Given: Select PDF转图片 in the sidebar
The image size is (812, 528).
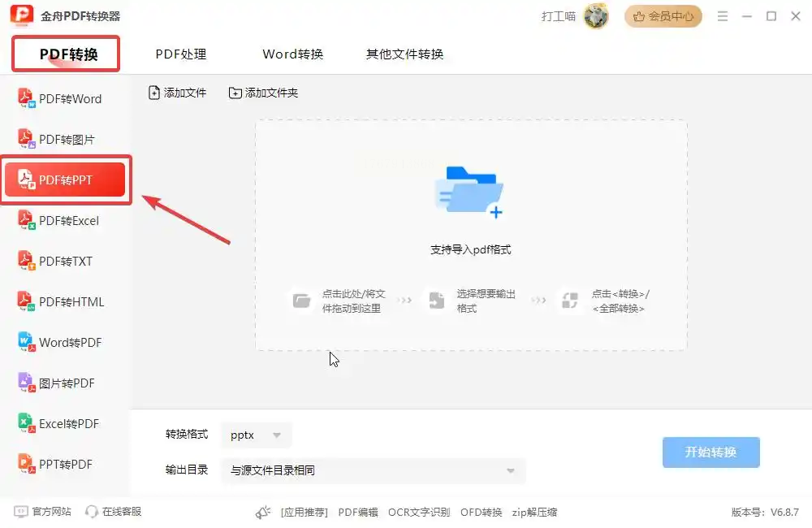Looking at the screenshot, I should (57, 139).
